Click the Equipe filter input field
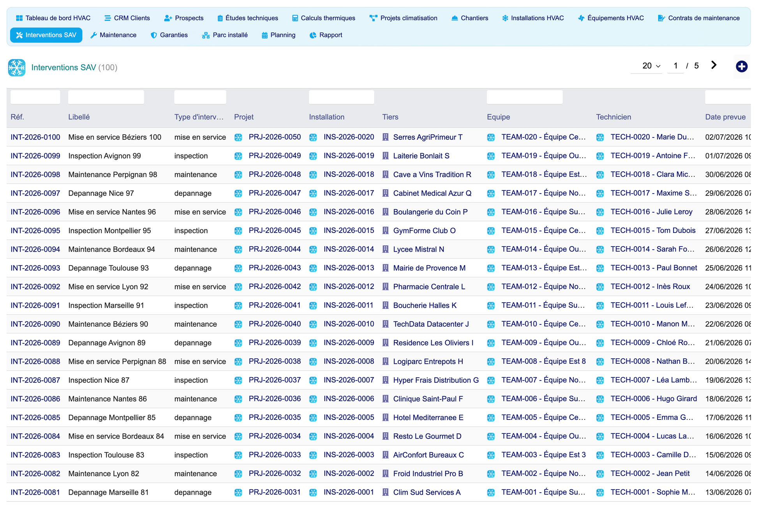The image size is (758, 532). tap(525, 97)
